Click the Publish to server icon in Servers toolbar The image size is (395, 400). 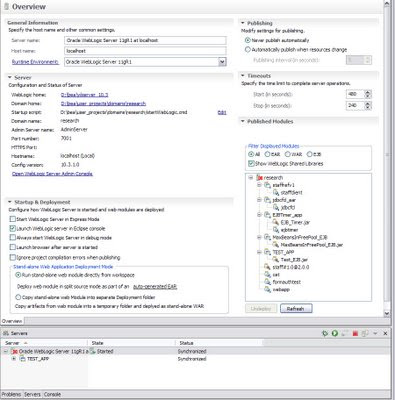365,333
